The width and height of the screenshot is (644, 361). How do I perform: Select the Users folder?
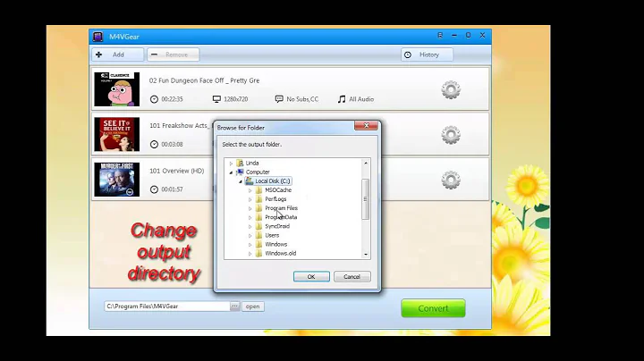point(272,236)
